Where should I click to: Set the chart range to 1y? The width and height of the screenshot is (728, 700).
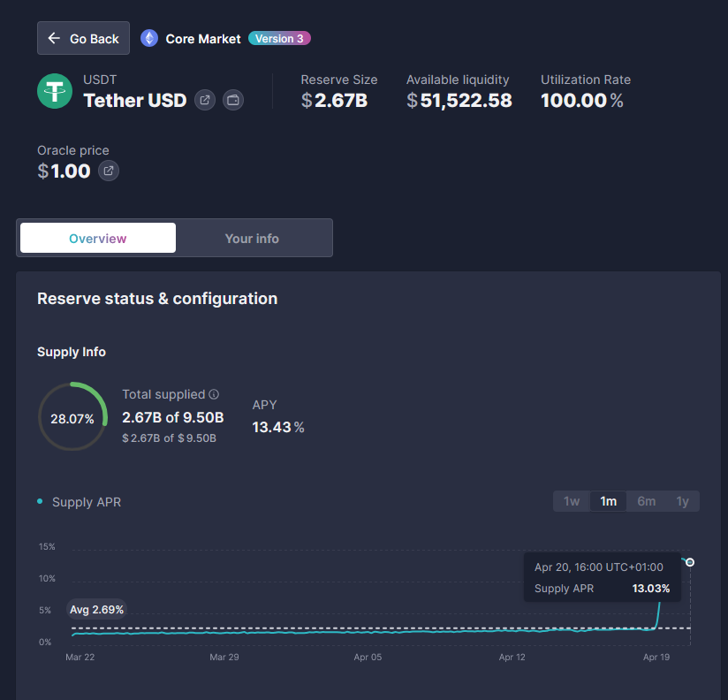click(682, 501)
